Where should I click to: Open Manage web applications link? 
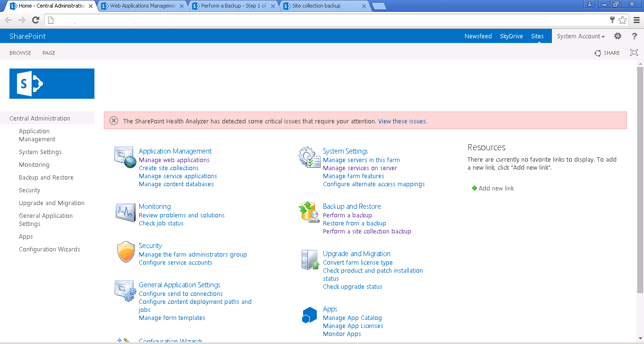click(174, 160)
